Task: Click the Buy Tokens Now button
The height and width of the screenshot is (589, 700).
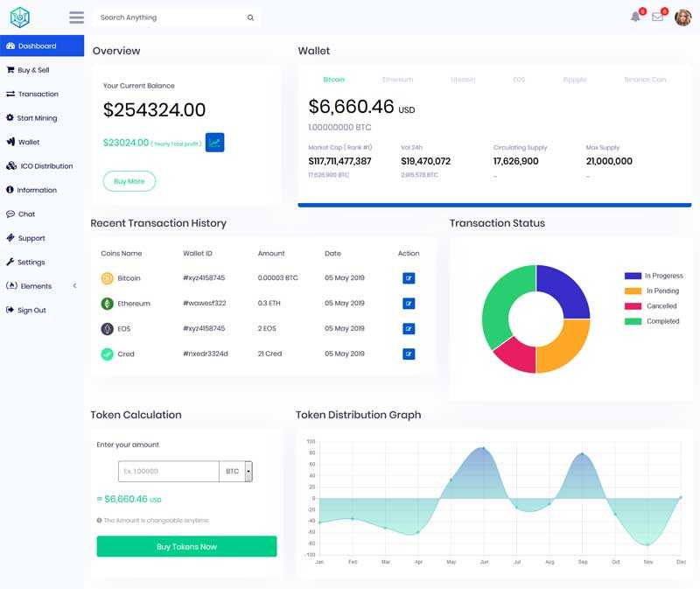Action: [186, 547]
